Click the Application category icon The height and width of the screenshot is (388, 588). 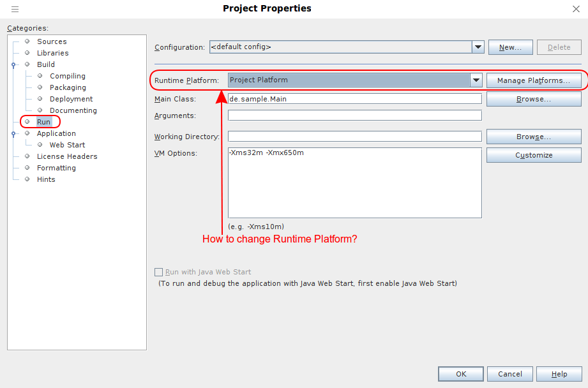click(x=27, y=133)
